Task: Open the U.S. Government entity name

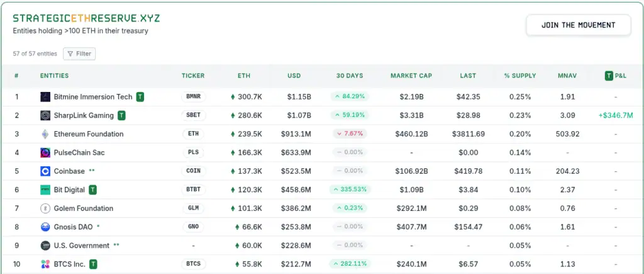Action: click(x=82, y=246)
